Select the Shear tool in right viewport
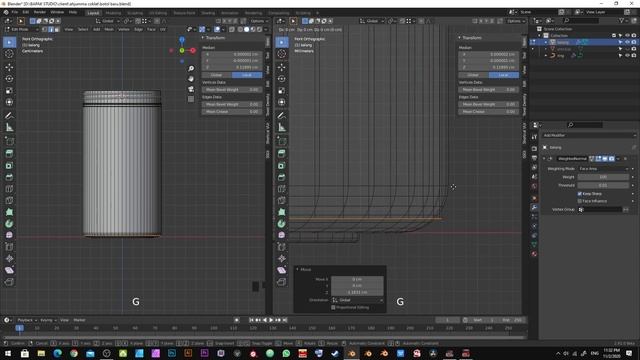The height and width of the screenshot is (360, 640). [282, 270]
